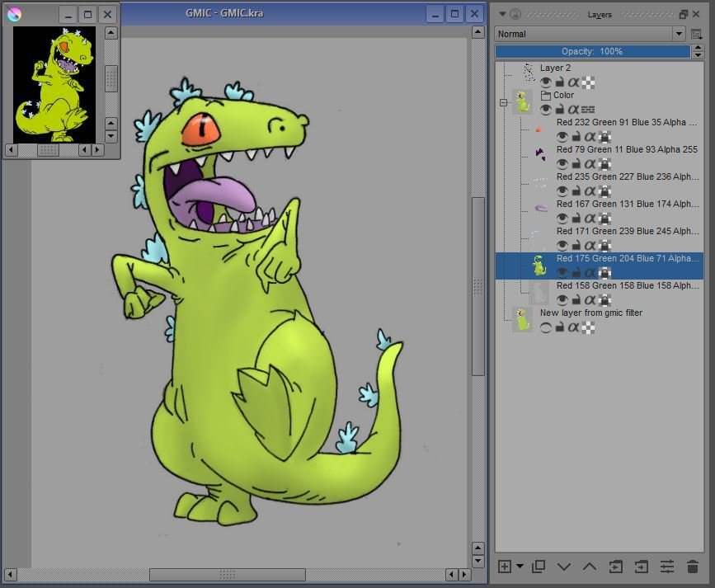Toggle inherit alpha on Red 171 Green 239 layer
Viewport: 715px width, 588px height.
click(590, 246)
